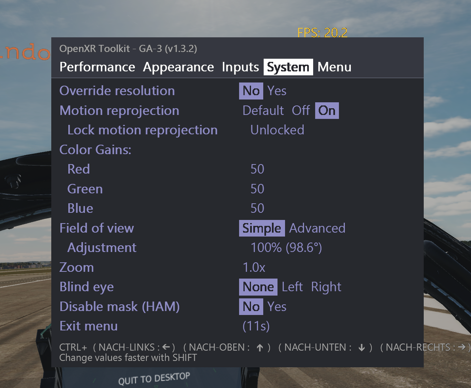Turn Motion reprojection On

click(x=327, y=110)
